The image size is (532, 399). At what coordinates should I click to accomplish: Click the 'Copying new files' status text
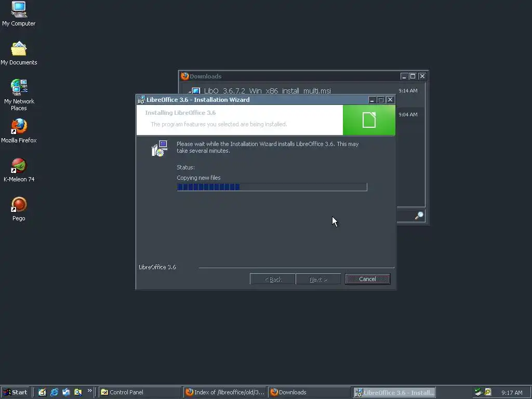pyautogui.click(x=198, y=178)
